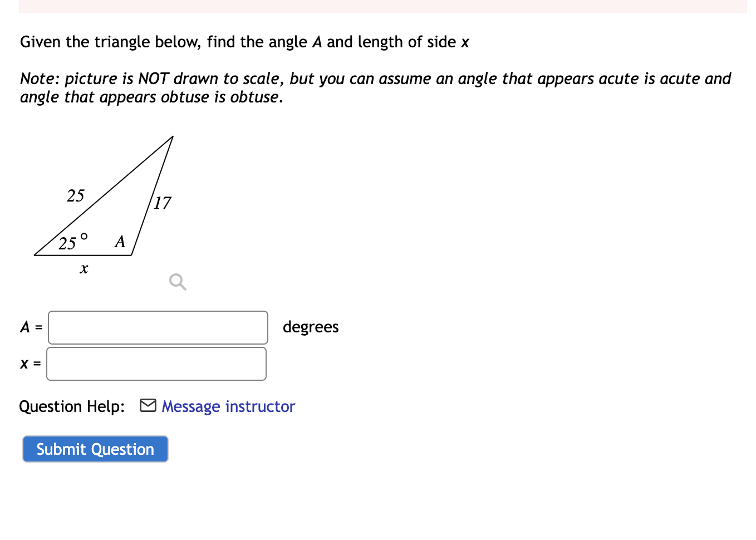Focus the degrees answer entry box
This screenshot has height=540, width=756.
pyautogui.click(x=158, y=327)
